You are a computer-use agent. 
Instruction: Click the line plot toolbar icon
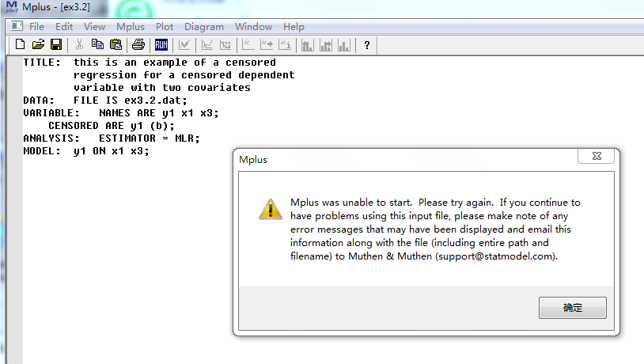pos(207,44)
